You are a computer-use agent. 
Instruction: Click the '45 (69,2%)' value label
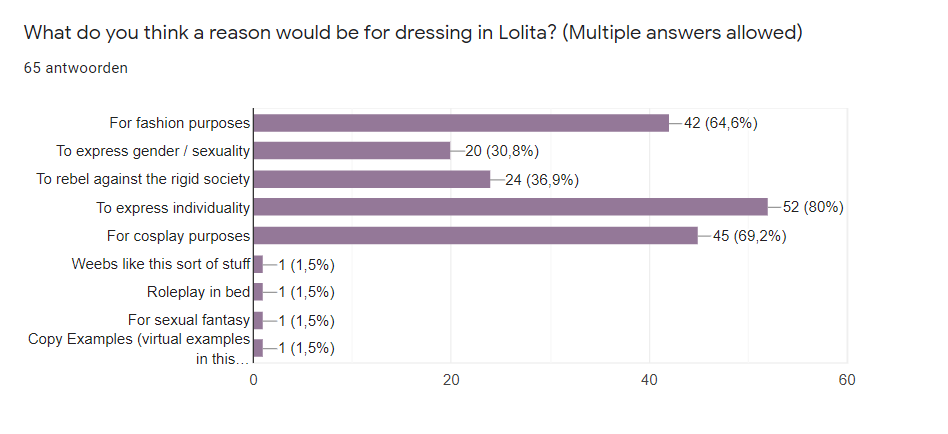coord(750,236)
